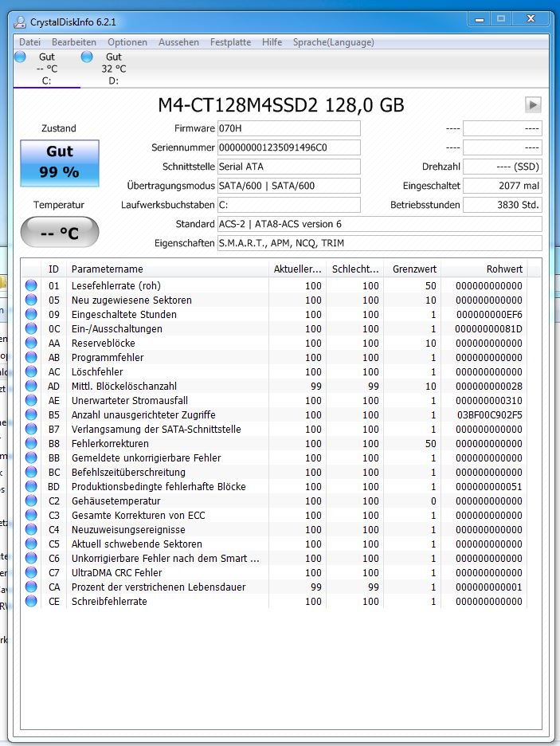Click status icon of Programmfehler row
Image resolution: width=560 pixels, height=746 pixels.
coord(31,357)
